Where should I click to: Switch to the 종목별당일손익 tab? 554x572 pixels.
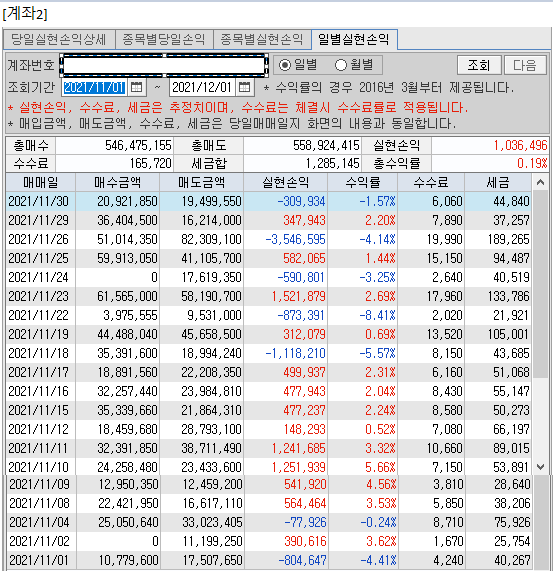click(x=164, y=39)
